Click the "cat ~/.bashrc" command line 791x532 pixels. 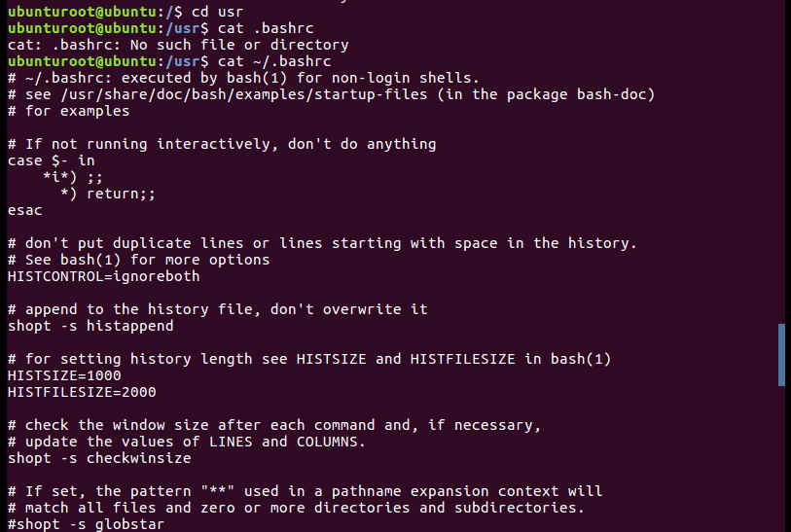pos(260,60)
